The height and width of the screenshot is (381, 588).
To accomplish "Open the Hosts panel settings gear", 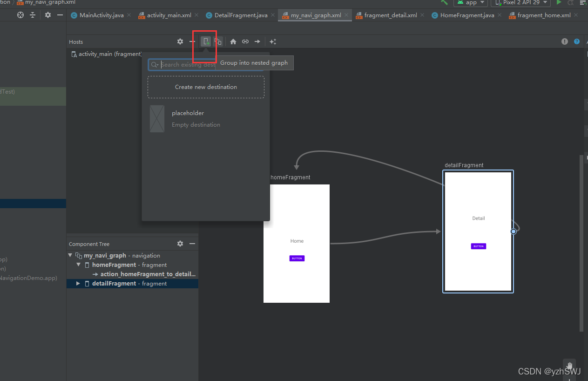I will (x=180, y=41).
